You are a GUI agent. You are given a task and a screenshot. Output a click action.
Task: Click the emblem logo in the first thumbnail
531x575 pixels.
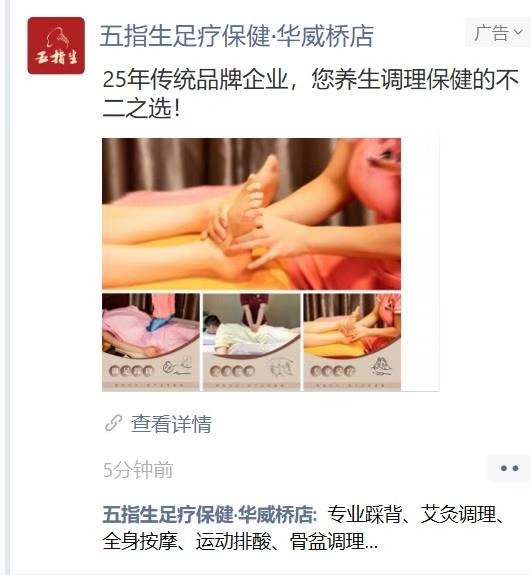(x=177, y=368)
